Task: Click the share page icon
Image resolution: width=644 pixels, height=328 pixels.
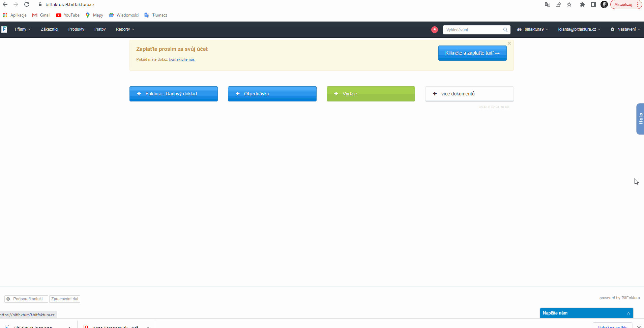Action: tap(558, 4)
